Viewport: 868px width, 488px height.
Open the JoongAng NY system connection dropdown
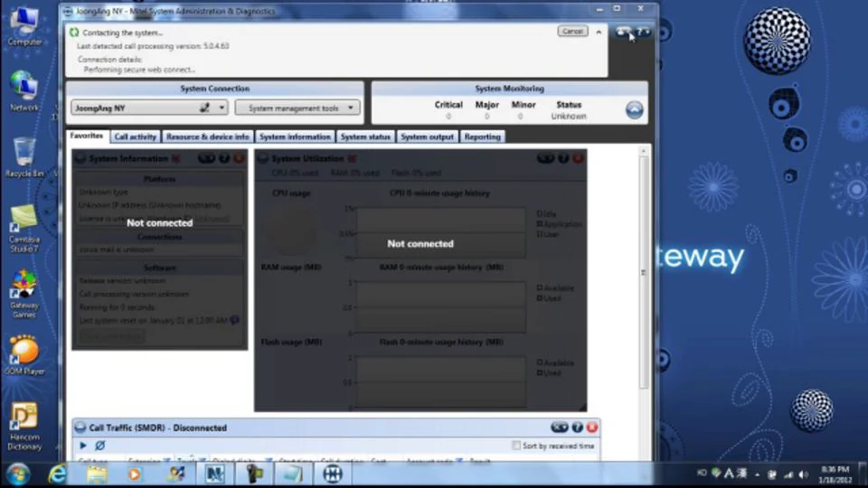(149, 108)
